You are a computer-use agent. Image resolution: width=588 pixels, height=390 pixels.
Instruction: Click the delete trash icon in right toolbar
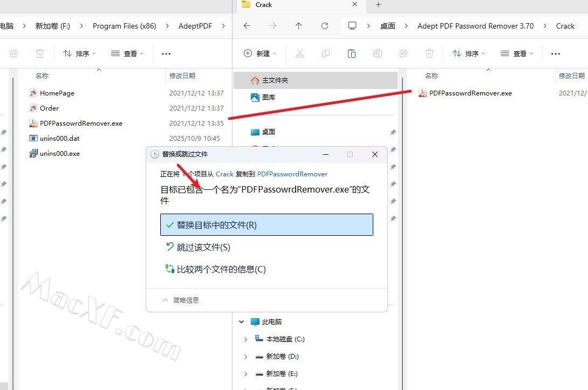point(429,53)
